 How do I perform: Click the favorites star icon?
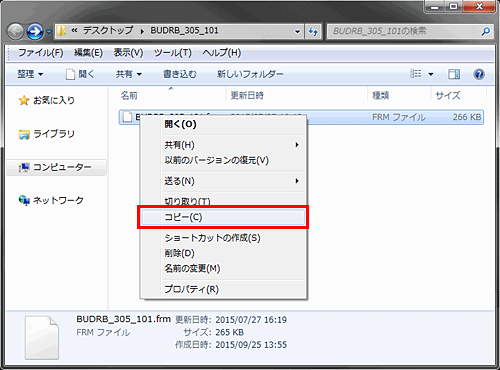pyautogui.click(x=24, y=100)
